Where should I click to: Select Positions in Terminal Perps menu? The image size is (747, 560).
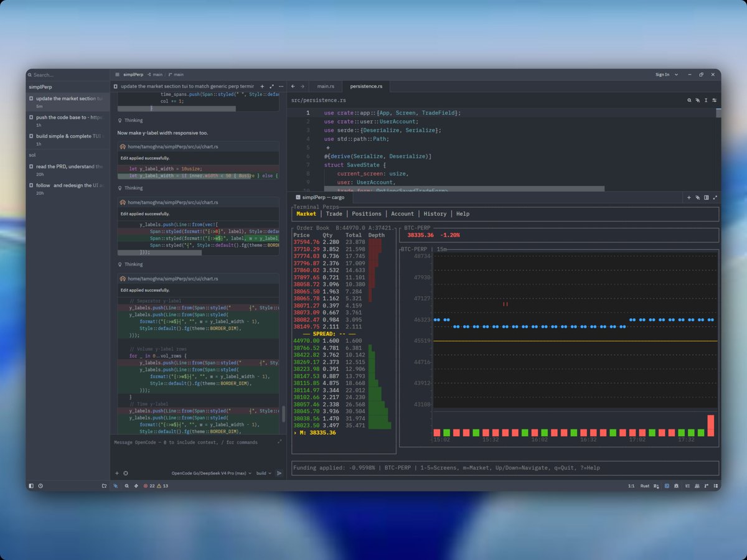(x=367, y=213)
